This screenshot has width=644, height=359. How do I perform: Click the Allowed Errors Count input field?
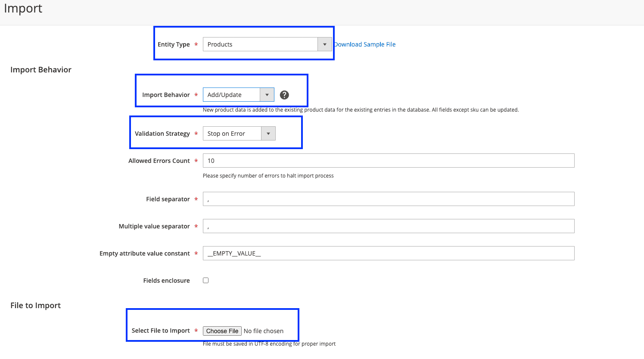[389, 161]
